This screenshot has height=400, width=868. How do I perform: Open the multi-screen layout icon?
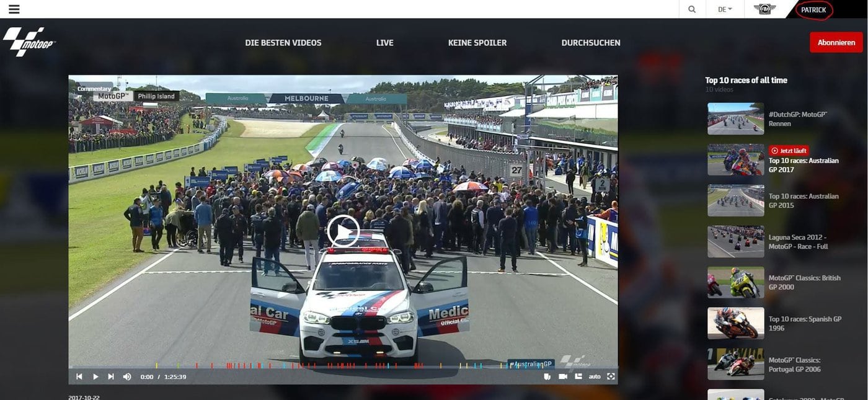click(x=578, y=376)
